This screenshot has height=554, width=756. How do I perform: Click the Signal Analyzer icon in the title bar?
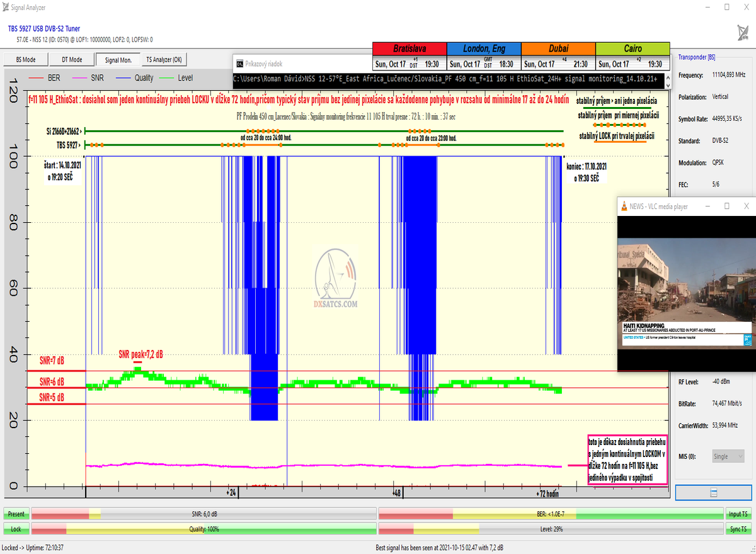pos(6,8)
